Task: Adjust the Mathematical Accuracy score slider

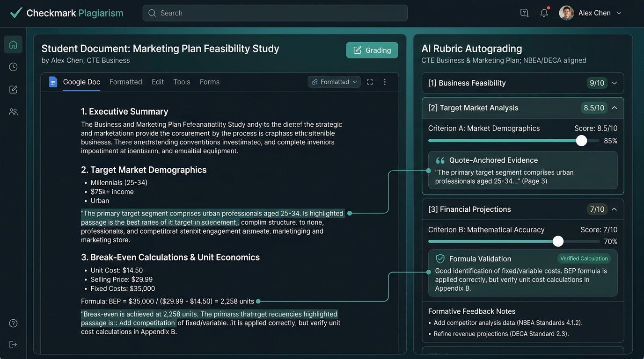Action: pyautogui.click(x=558, y=241)
